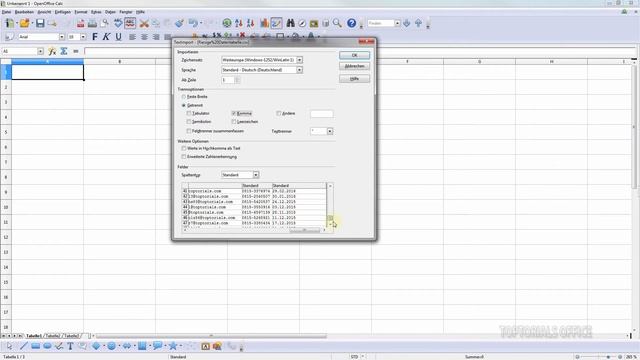
Task: Click the Navigator compass icon
Action: (x=302, y=23)
